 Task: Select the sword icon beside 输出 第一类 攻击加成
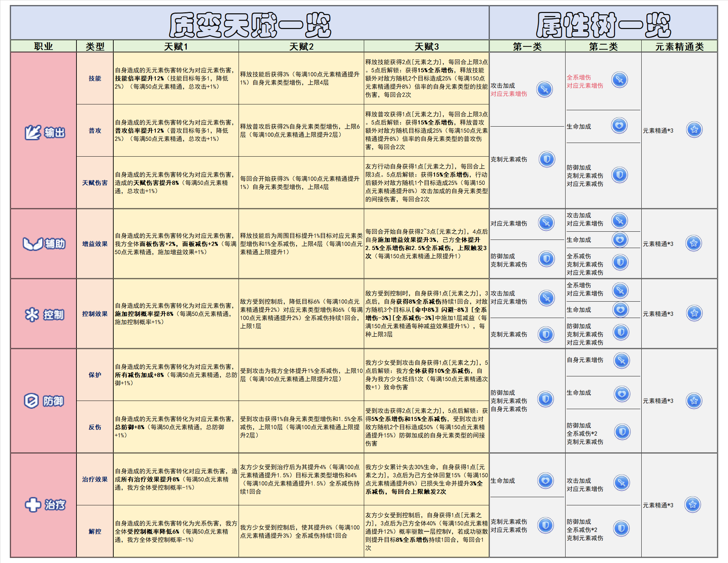click(x=545, y=89)
